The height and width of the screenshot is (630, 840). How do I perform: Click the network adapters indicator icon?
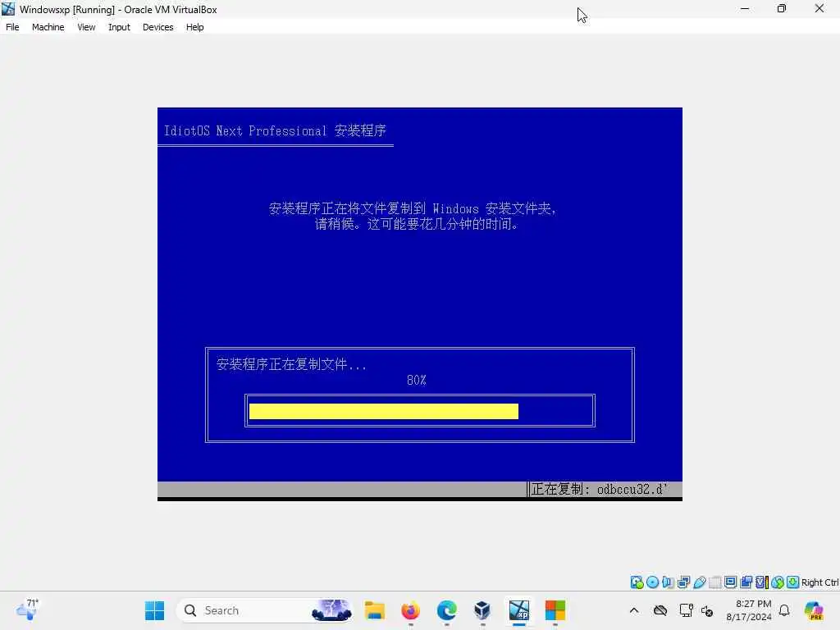683,582
